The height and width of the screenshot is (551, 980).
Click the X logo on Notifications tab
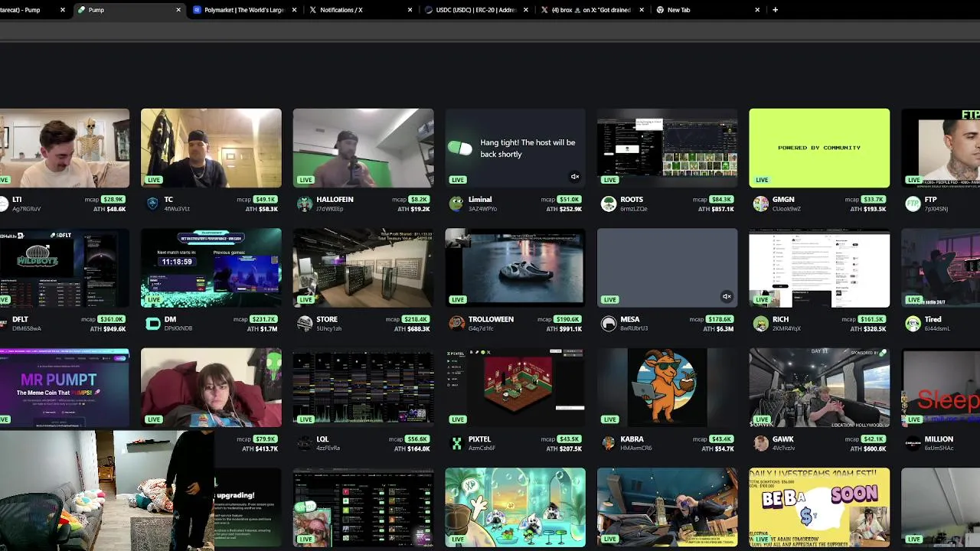pyautogui.click(x=312, y=10)
